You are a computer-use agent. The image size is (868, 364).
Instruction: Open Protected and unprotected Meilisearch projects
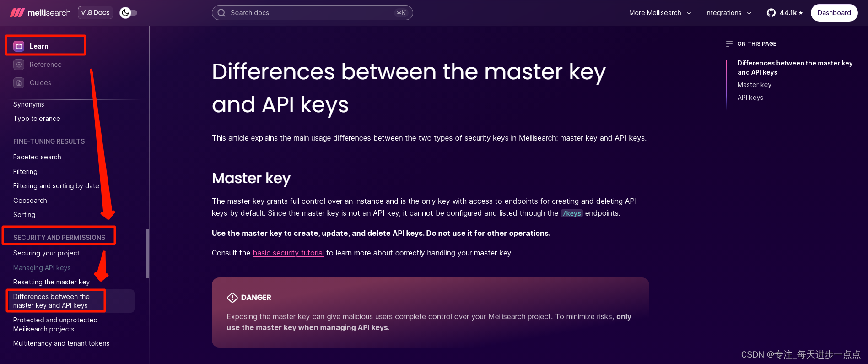point(55,325)
